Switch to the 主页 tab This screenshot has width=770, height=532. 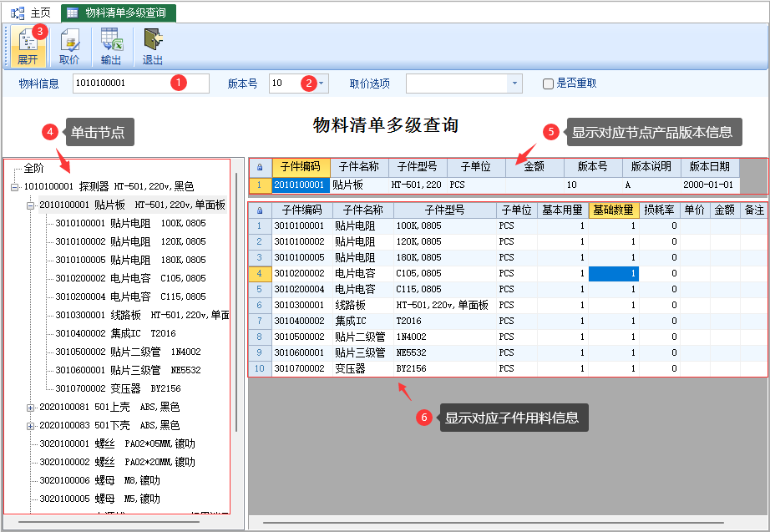click(32, 13)
